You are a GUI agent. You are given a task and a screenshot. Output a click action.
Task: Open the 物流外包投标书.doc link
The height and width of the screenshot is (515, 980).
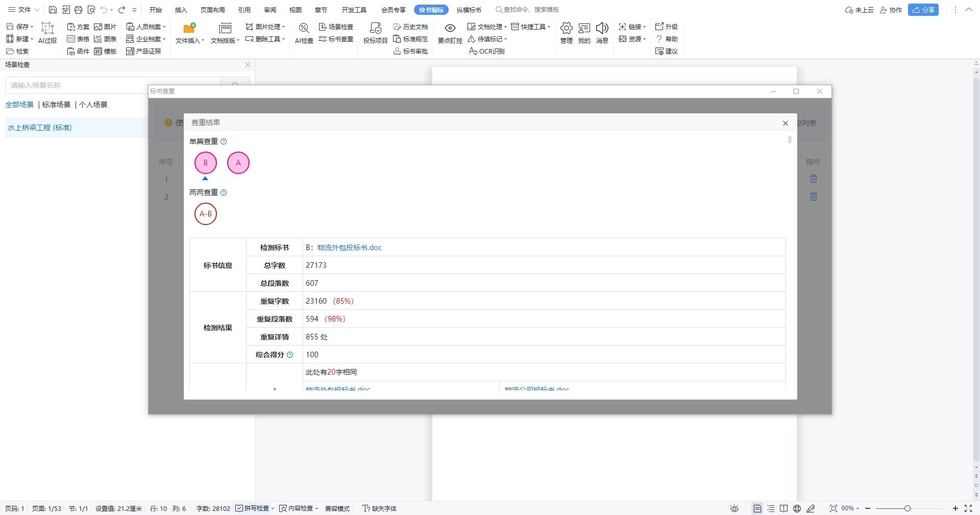(x=349, y=248)
